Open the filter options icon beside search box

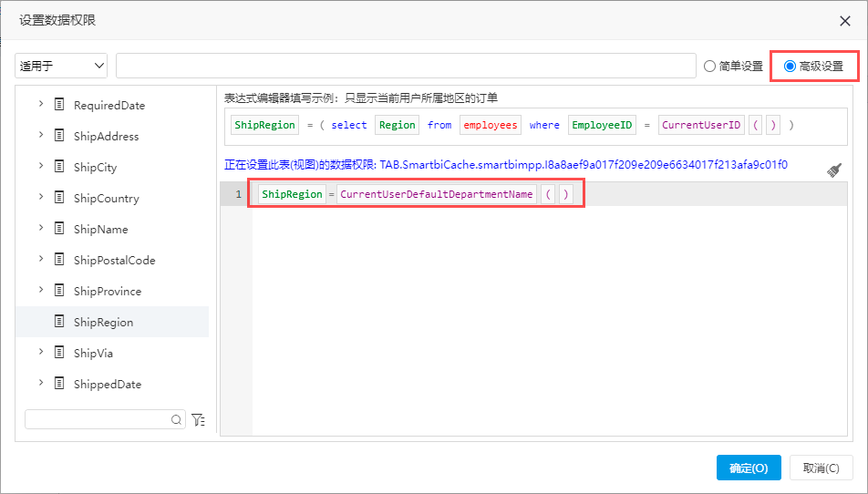(x=198, y=420)
